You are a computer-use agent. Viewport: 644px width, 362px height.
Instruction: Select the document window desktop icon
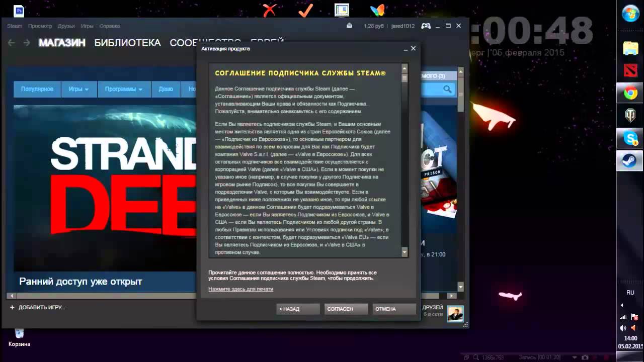pyautogui.click(x=342, y=10)
